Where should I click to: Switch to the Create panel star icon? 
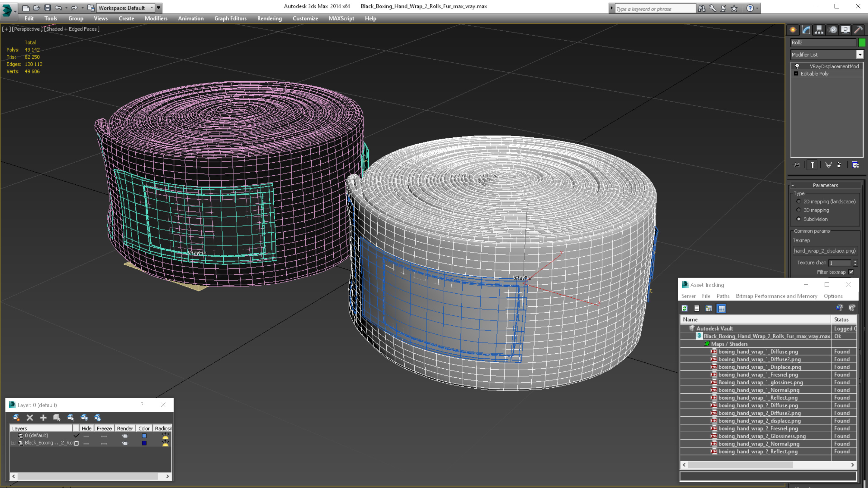point(793,30)
